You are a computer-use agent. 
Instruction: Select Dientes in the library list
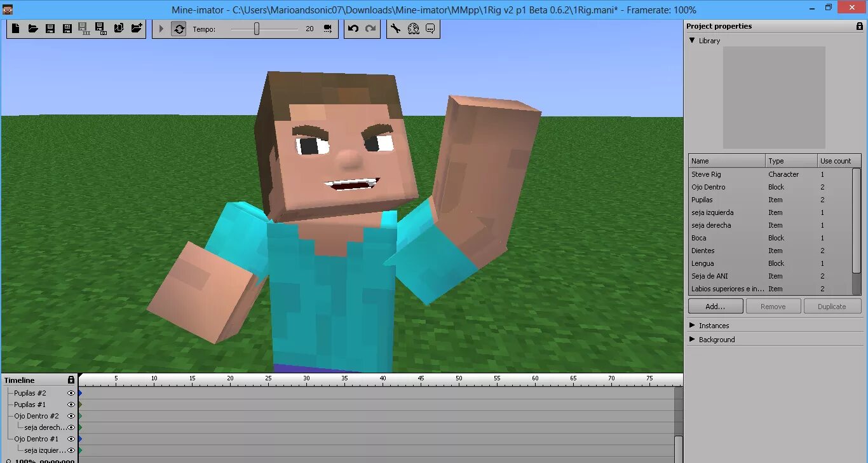point(770,251)
